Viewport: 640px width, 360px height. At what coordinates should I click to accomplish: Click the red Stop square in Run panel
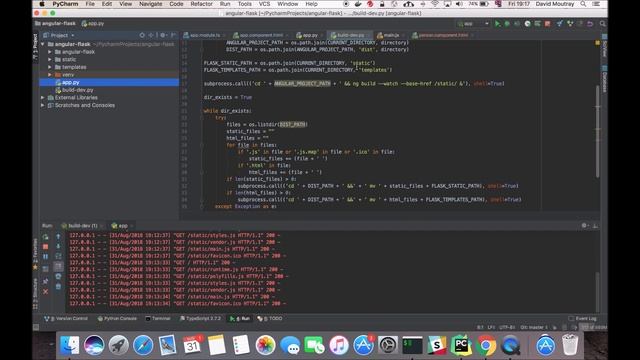click(x=45, y=247)
